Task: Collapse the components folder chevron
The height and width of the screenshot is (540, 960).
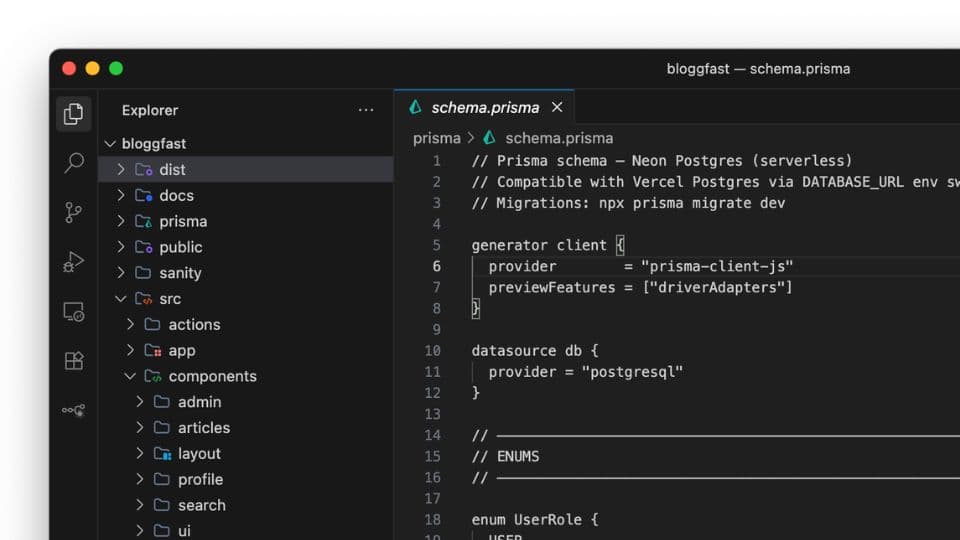Action: coord(130,376)
